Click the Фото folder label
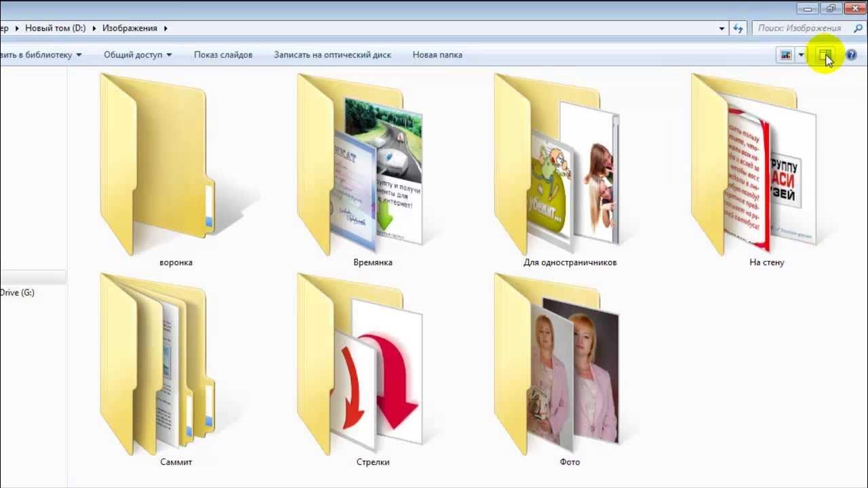The height and width of the screenshot is (488, 868). point(570,462)
